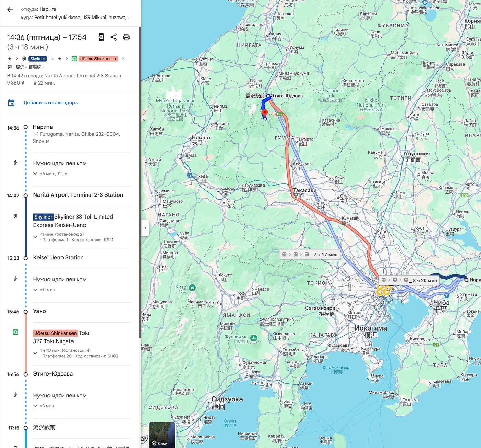The width and height of the screenshot is (481, 448).
Task: Send directions to phone icon
Action: tap(101, 37)
